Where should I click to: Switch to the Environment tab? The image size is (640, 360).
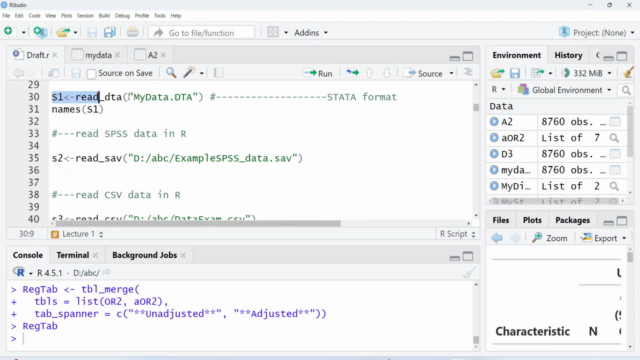point(516,55)
